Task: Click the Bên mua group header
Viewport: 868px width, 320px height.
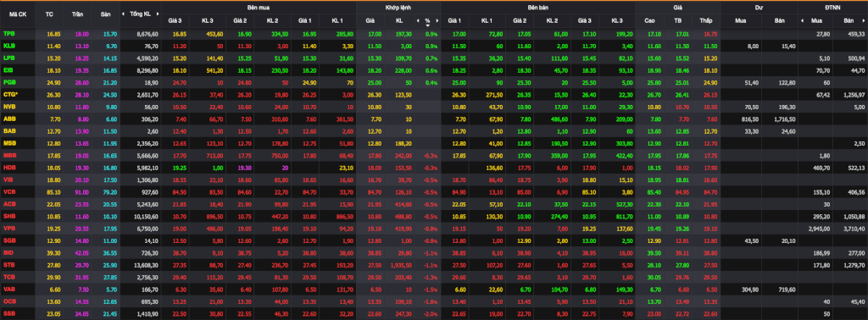Action: tap(259, 8)
